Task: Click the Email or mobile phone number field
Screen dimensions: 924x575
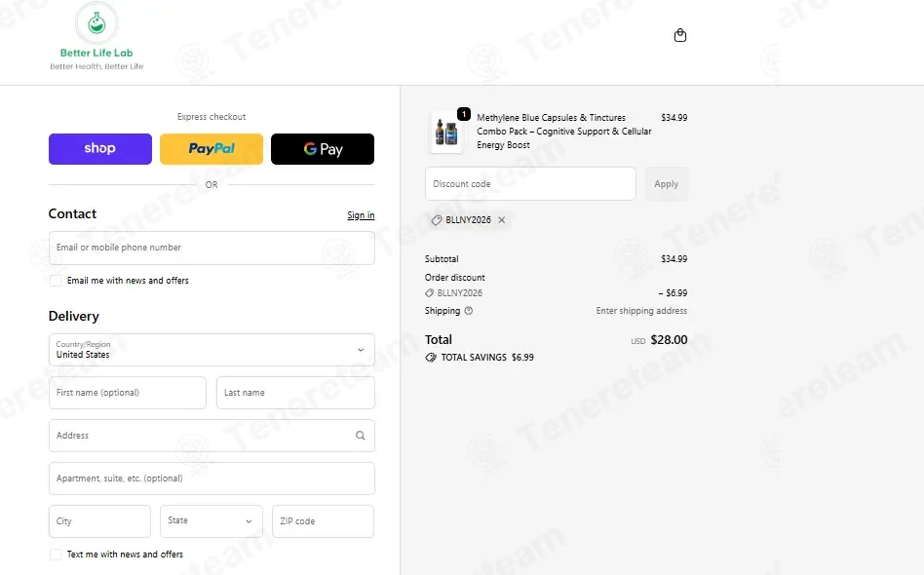Action: pos(212,248)
